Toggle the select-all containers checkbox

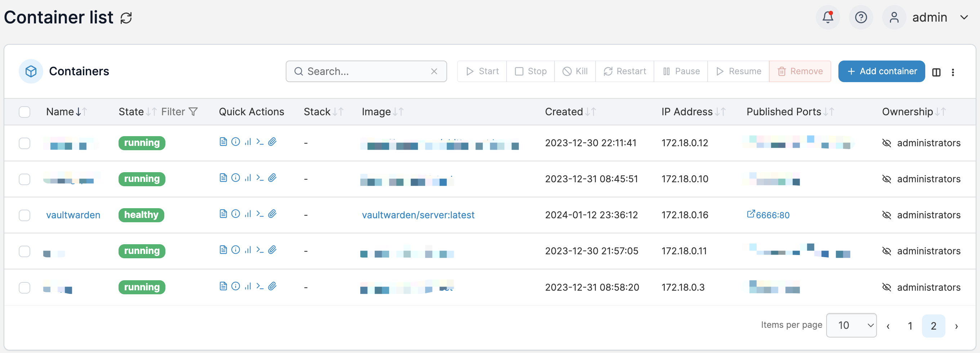pos(25,112)
